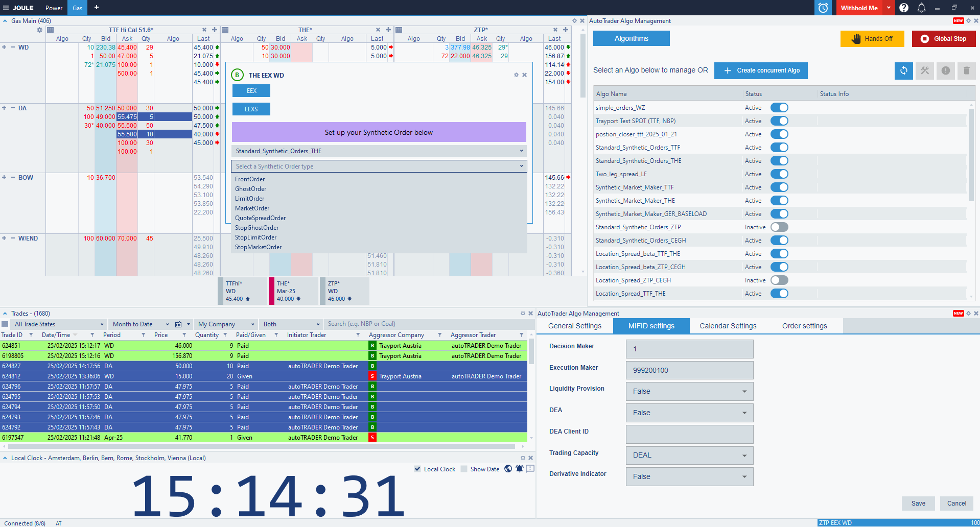Open the notifications bell in title bar
Viewport: 980px width, 527px height.
coord(921,8)
